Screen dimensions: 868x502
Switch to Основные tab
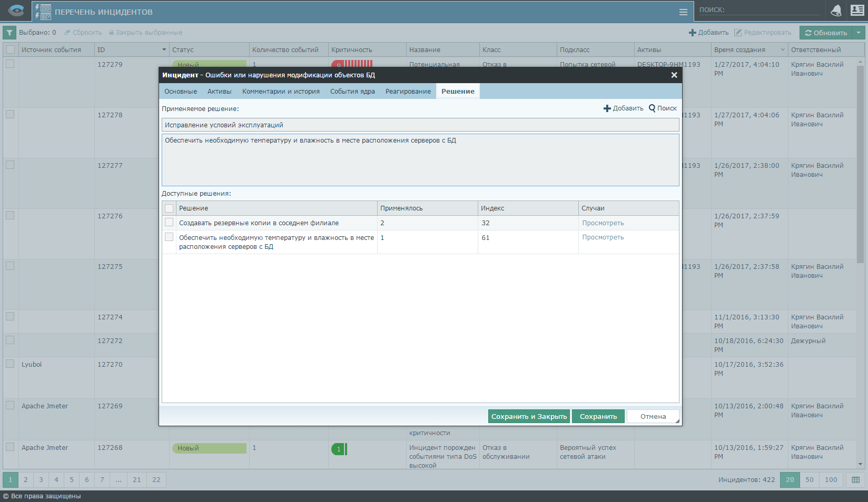click(181, 92)
